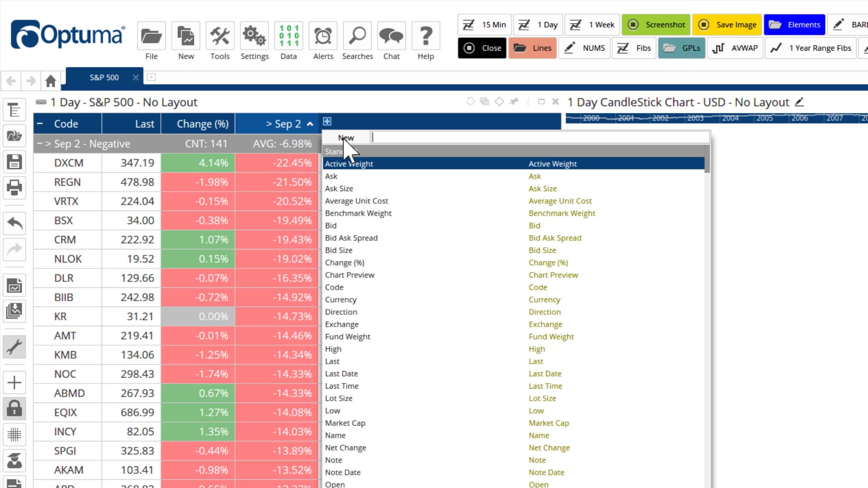Select Bid Ask Spread in right green list
The image size is (868, 488).
(555, 238)
